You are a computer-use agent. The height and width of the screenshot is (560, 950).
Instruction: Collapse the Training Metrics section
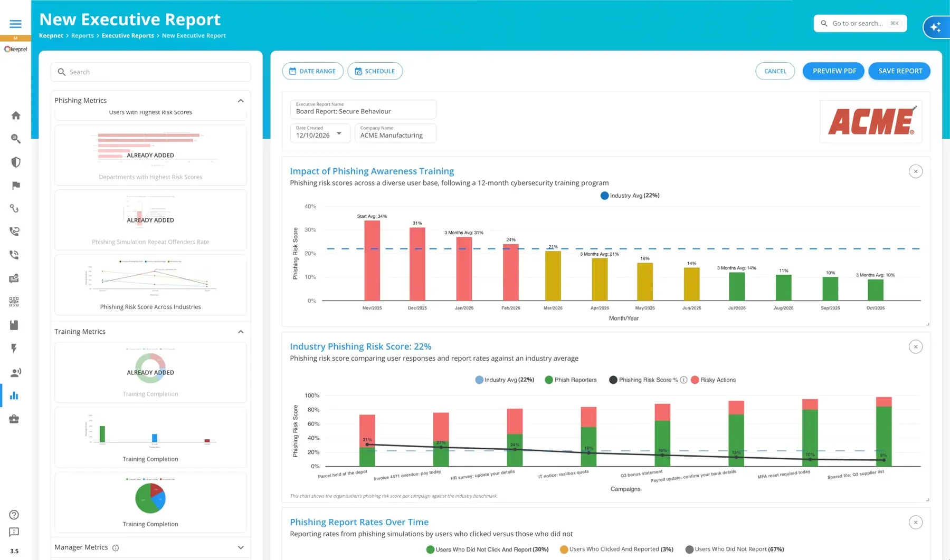click(x=241, y=332)
